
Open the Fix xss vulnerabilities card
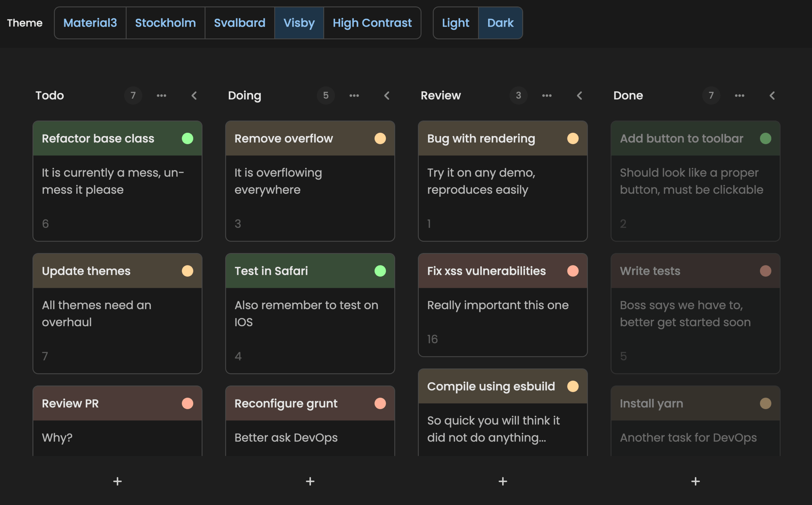pyautogui.click(x=486, y=271)
